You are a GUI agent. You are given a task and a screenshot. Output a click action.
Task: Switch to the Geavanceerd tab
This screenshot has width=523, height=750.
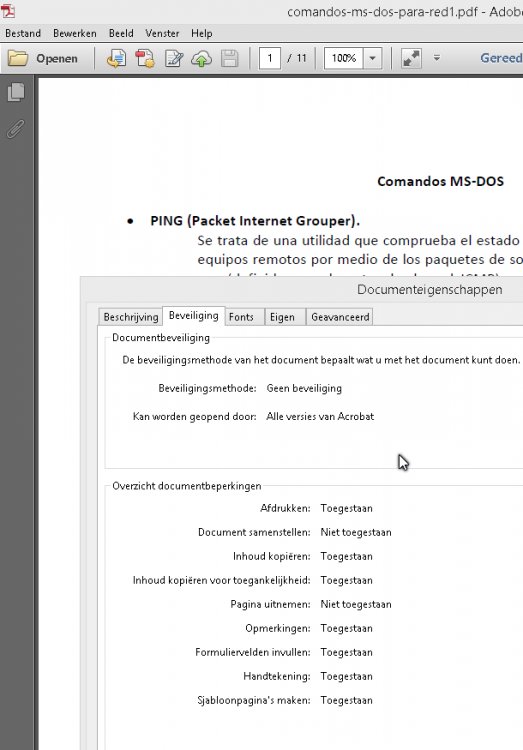[x=339, y=317]
